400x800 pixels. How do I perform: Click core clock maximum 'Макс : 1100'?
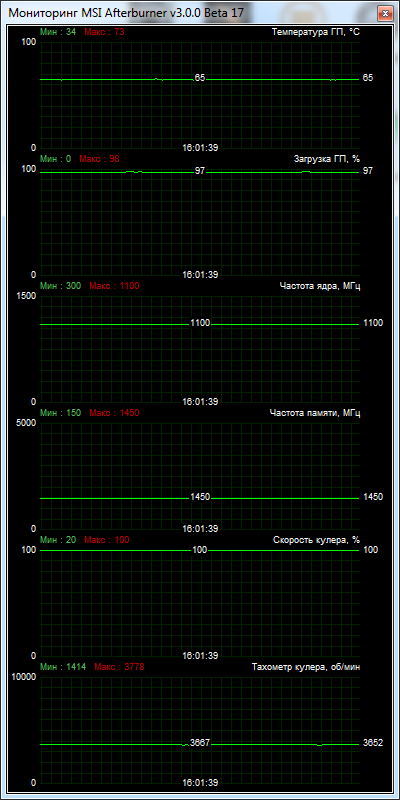pyautogui.click(x=114, y=286)
